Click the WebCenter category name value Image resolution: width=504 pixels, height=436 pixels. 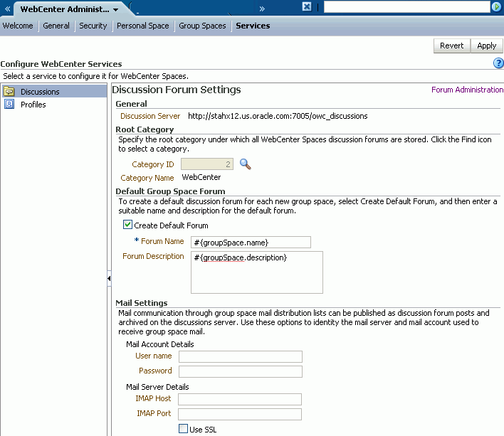click(x=201, y=177)
